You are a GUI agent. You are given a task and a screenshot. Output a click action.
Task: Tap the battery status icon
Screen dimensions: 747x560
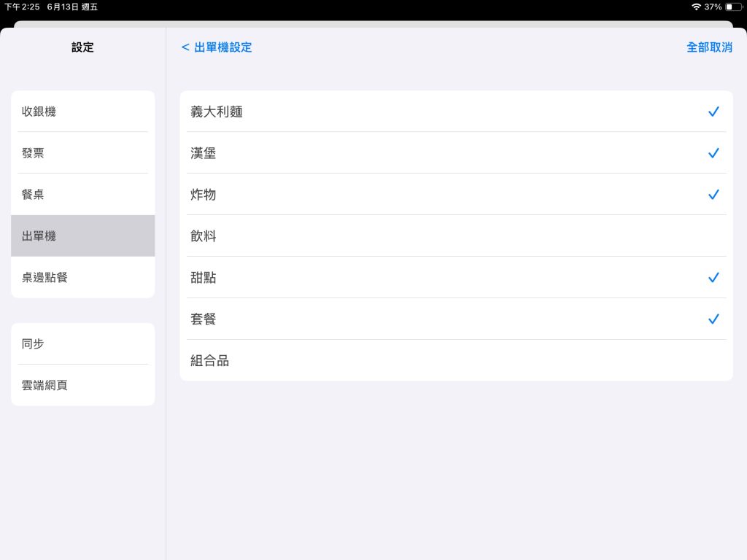[733, 7]
